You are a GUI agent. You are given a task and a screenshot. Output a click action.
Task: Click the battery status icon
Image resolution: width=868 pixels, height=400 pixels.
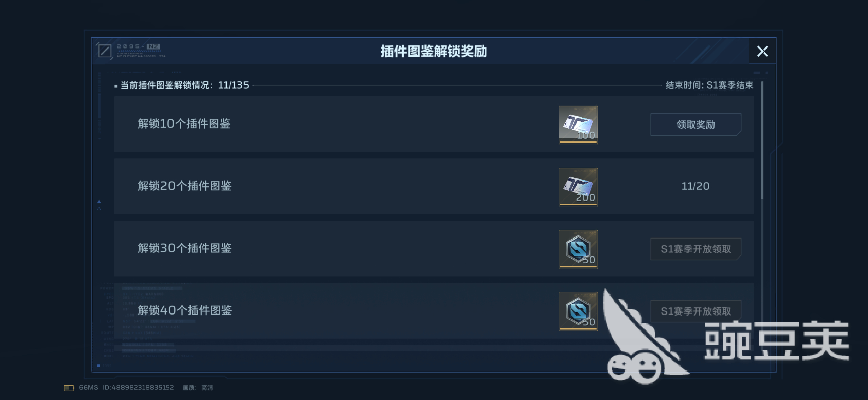69,388
